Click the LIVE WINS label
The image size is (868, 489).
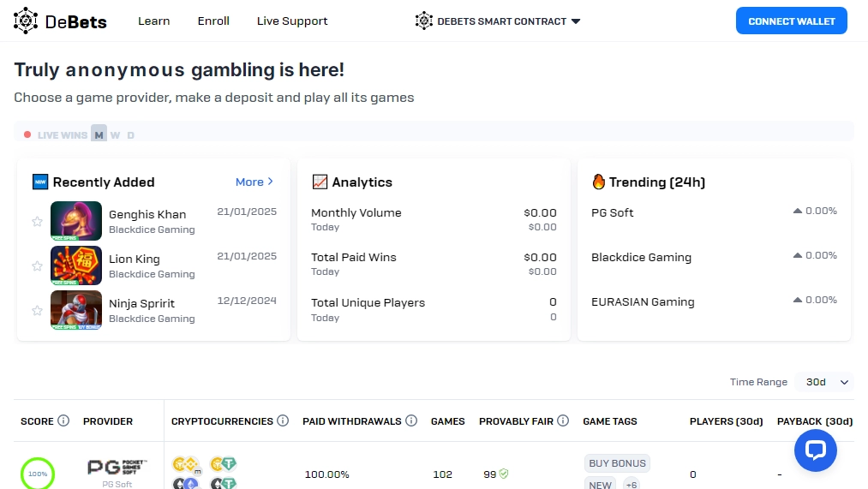point(63,135)
